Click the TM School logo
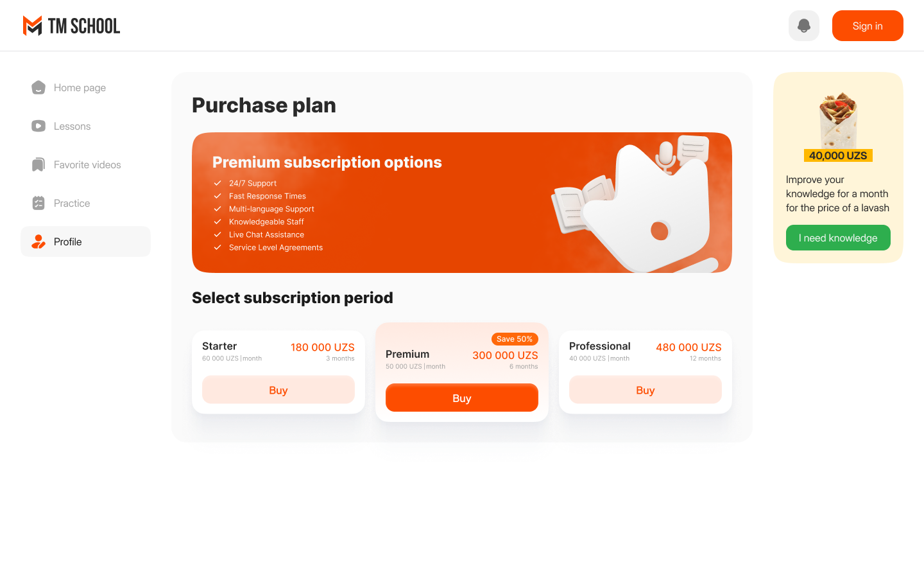Viewport: 924px width, 578px height. tap(71, 26)
